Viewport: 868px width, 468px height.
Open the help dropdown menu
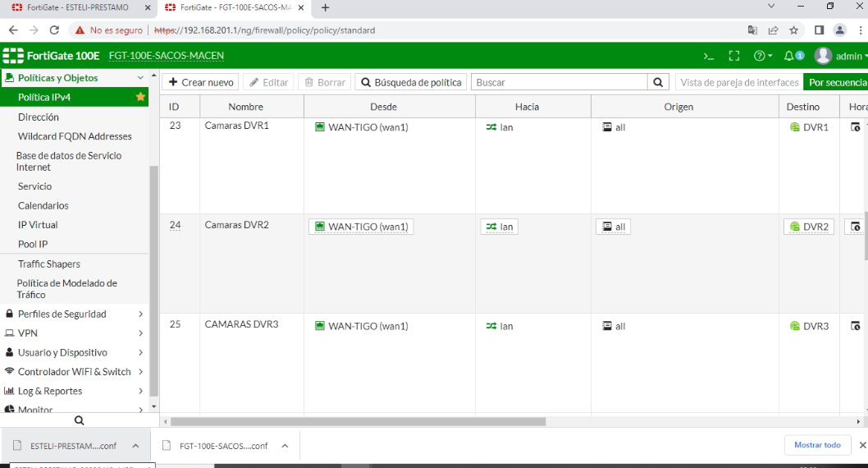pyautogui.click(x=763, y=56)
